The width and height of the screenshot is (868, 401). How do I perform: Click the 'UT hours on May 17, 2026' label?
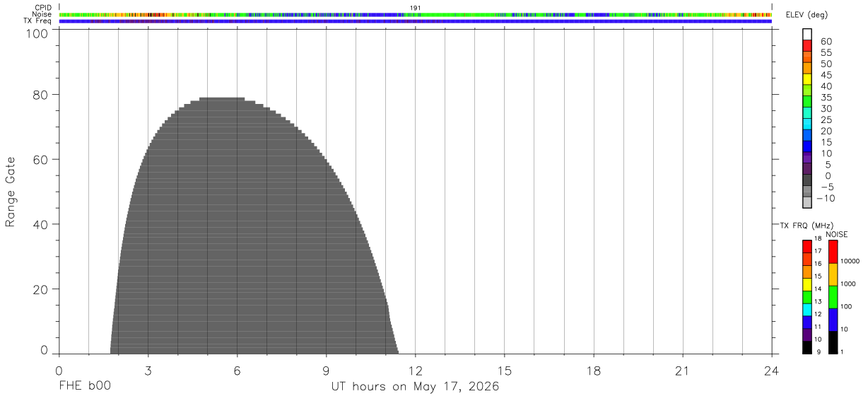coord(416,387)
